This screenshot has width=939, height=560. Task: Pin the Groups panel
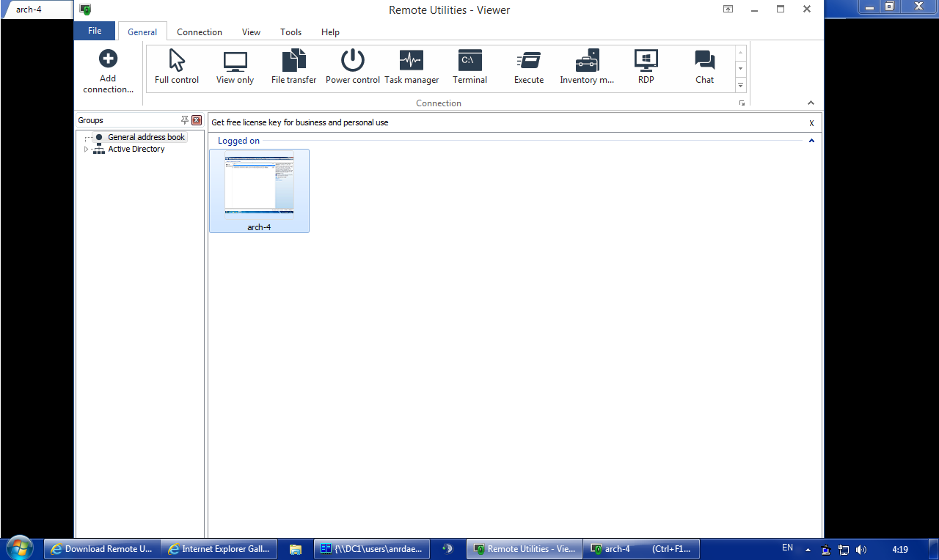[x=185, y=120]
